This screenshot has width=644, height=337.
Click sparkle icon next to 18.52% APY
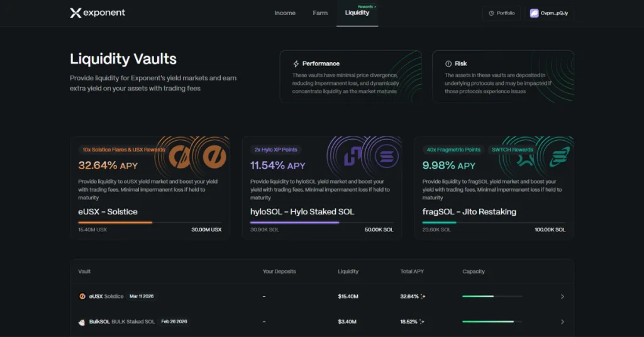423,322
